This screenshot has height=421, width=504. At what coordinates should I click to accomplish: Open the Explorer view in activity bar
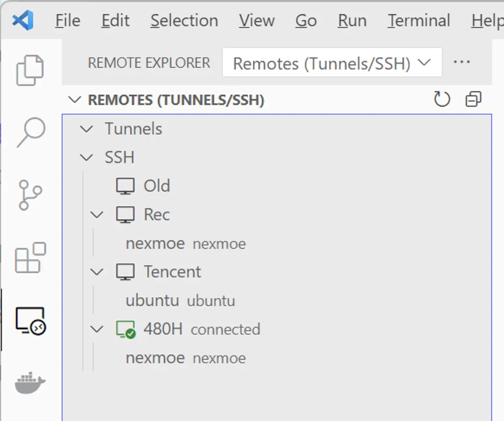pos(30,70)
